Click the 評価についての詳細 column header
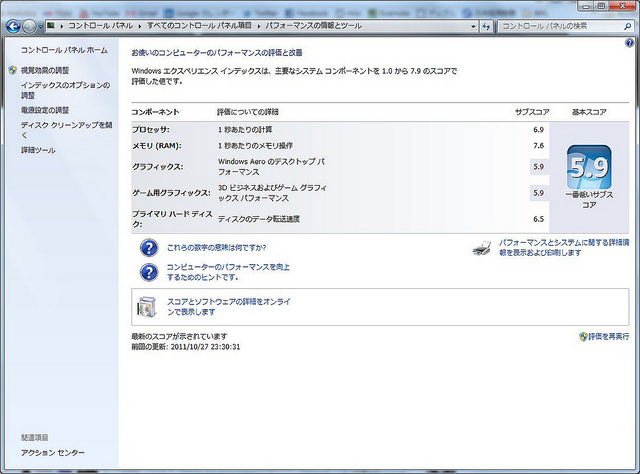Screen dimensions: 640x474 pos(247,112)
